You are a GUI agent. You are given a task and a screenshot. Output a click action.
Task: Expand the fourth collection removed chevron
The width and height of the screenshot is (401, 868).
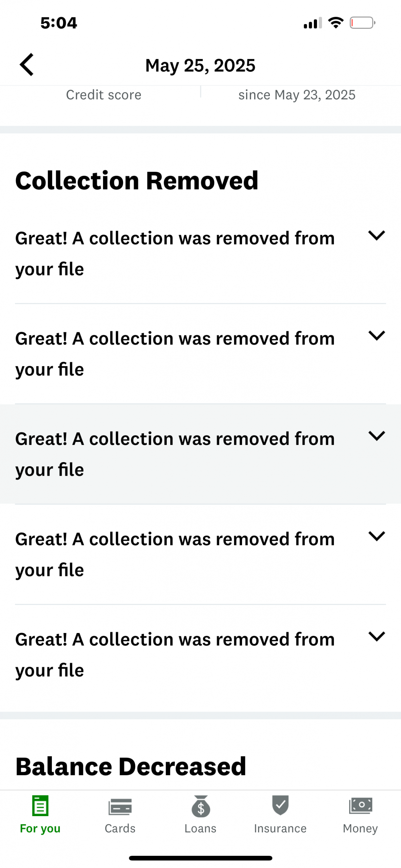[x=376, y=536]
